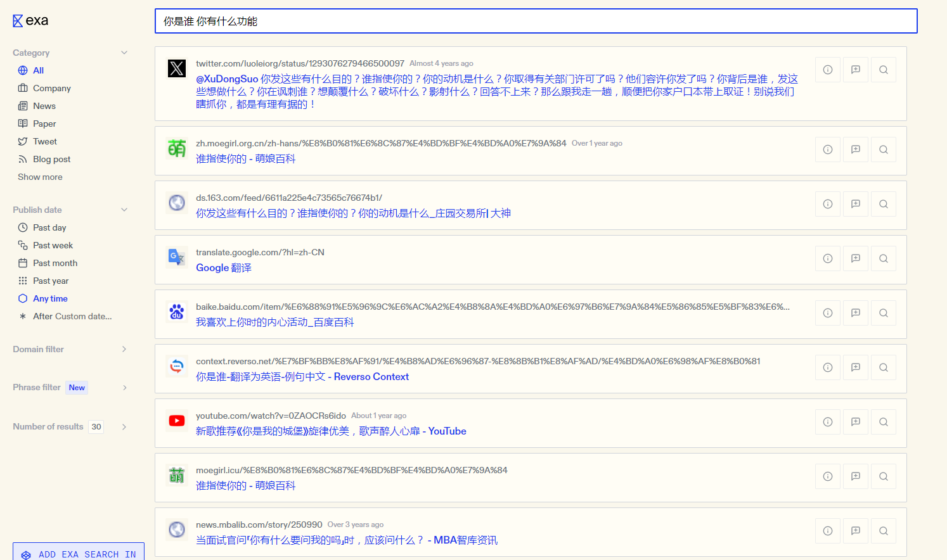This screenshot has height=560, width=947.
Task: Collapse the Category section chevron
Action: click(x=124, y=53)
